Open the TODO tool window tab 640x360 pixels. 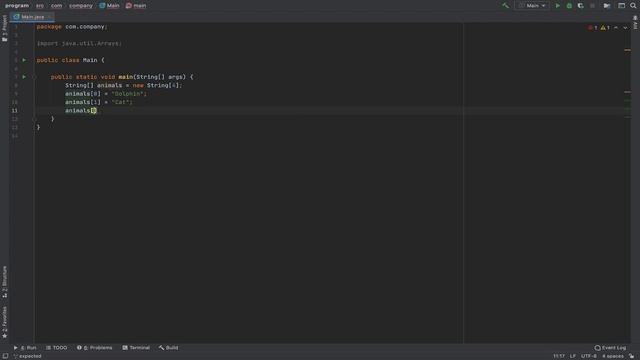pos(56,348)
